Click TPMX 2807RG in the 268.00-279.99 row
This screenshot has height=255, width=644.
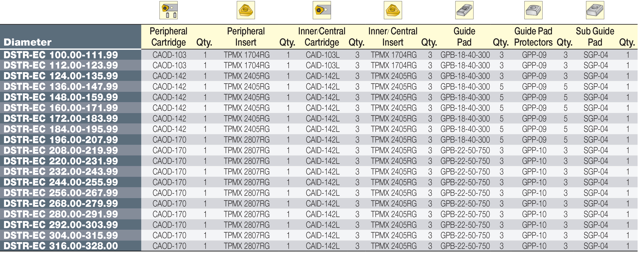pos(246,204)
